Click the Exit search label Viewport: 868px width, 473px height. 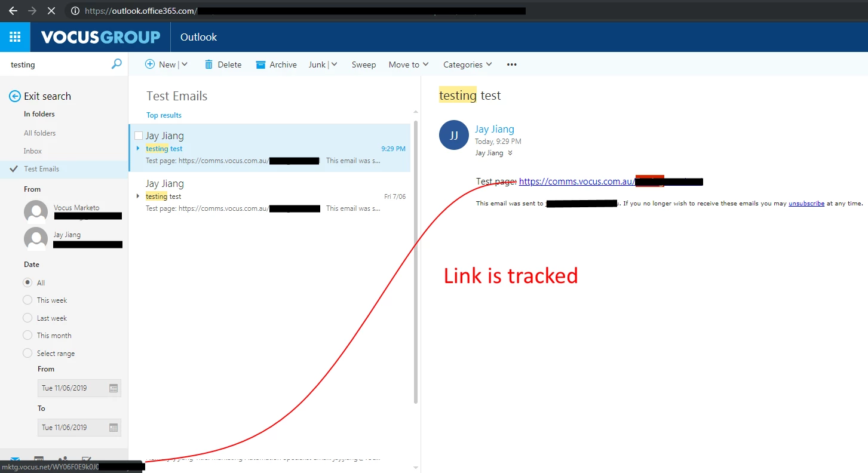point(47,96)
